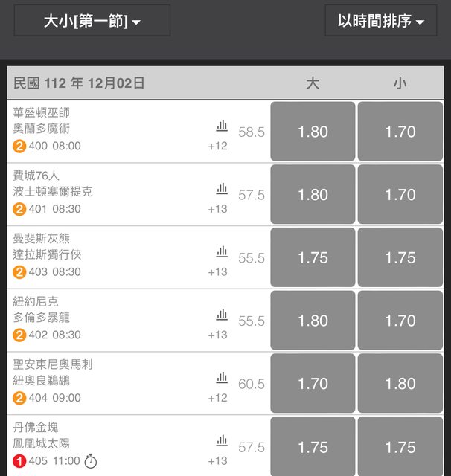The height and width of the screenshot is (476, 451).
Task: Open stats chart for 紐約尼克 game
Action: pyautogui.click(x=222, y=315)
